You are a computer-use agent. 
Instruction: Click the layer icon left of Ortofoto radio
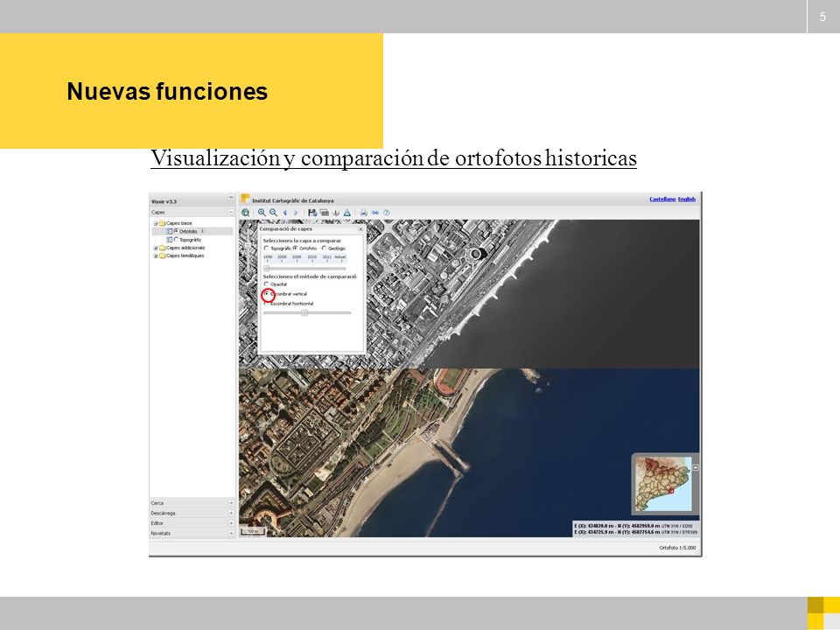pyautogui.click(x=169, y=231)
